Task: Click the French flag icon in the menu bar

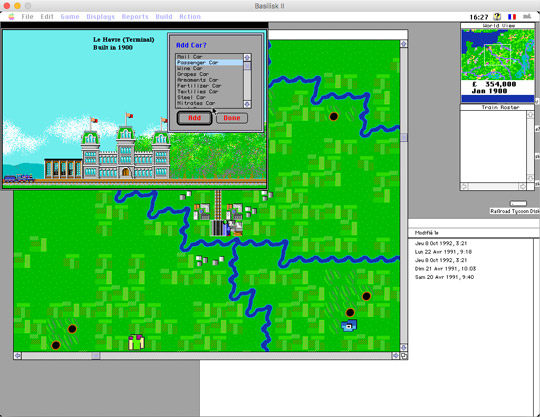Action: tap(512, 17)
